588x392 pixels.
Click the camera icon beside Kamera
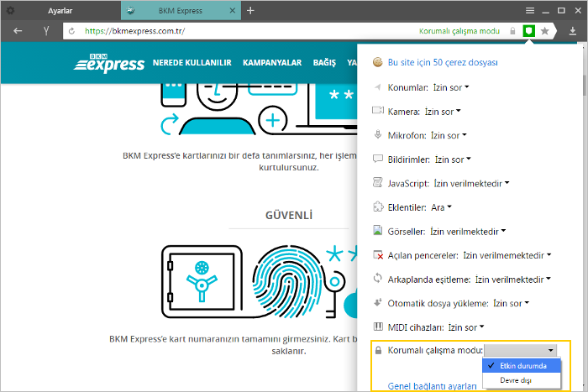378,110
